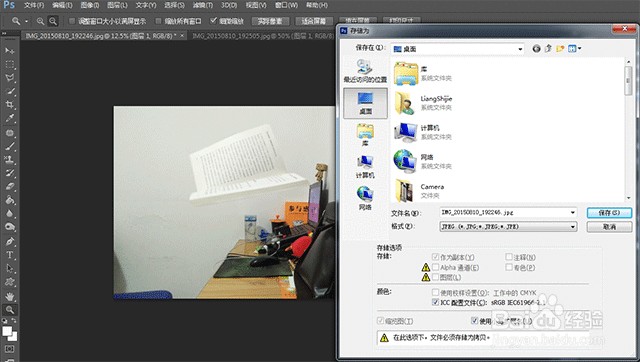Toggle the ICC 配置文件 checkbox
This screenshot has width=640, height=362.
435,302
